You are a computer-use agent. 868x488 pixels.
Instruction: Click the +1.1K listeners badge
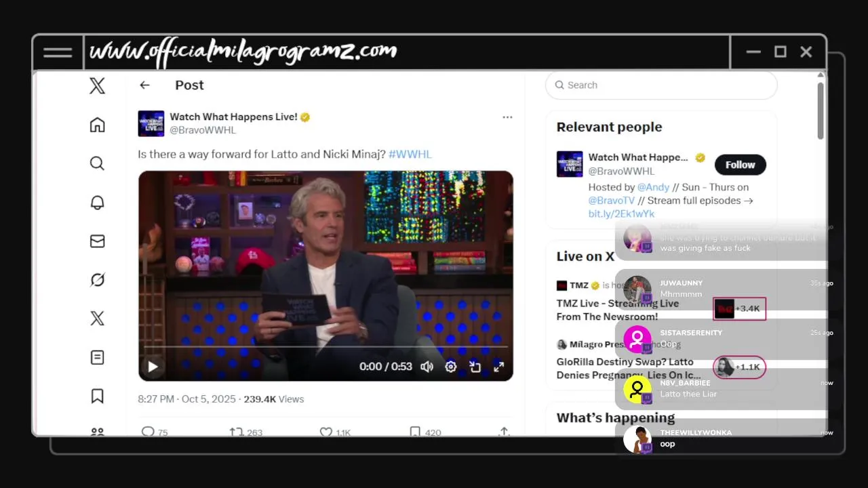(739, 367)
